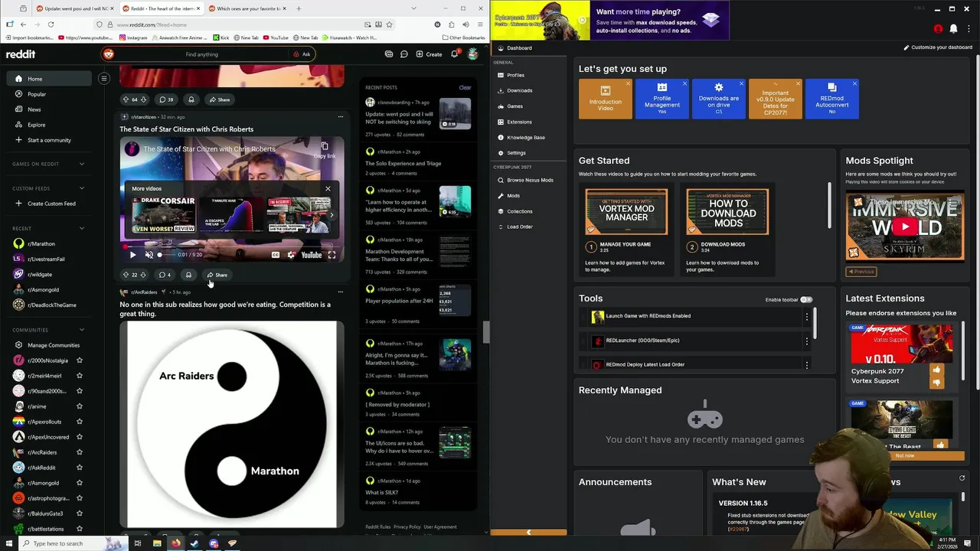Favorite the r/ApexUncovered community star
Image resolution: width=980 pixels, height=551 pixels.
(79, 437)
